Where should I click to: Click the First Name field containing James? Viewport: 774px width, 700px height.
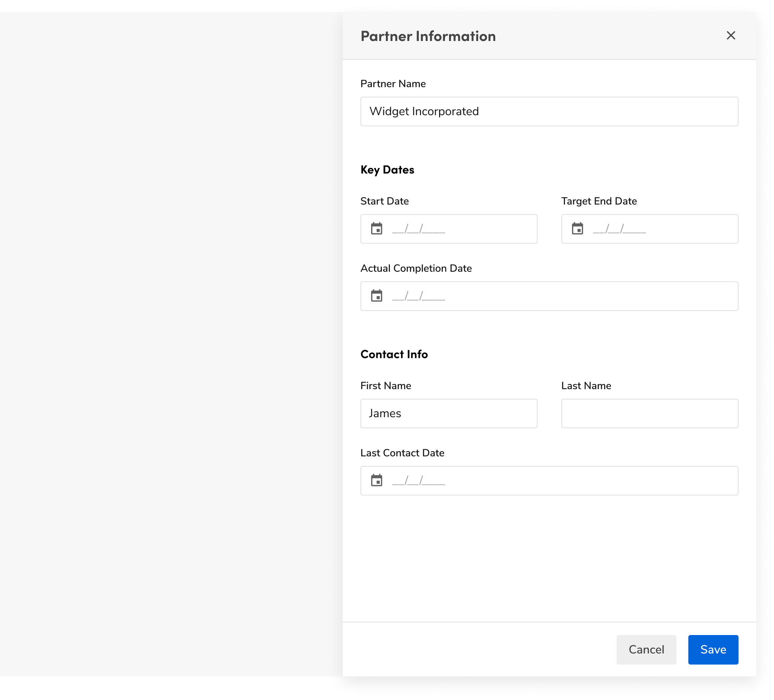448,414
